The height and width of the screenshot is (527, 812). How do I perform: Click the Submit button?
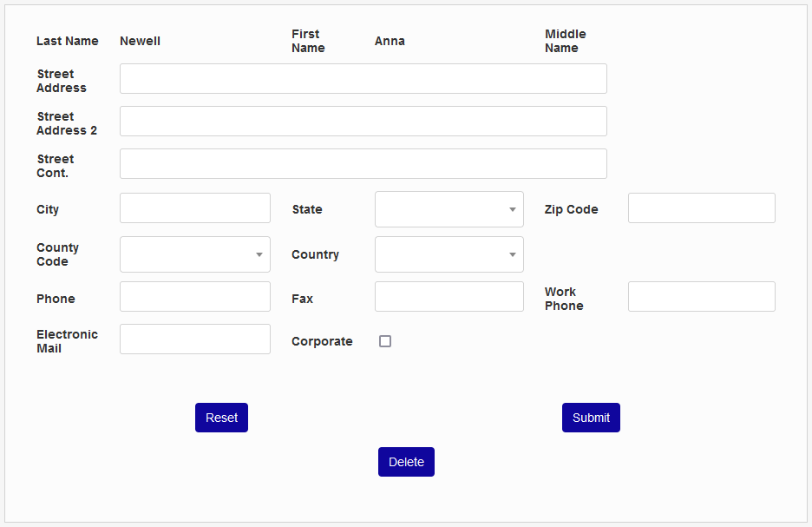point(591,418)
